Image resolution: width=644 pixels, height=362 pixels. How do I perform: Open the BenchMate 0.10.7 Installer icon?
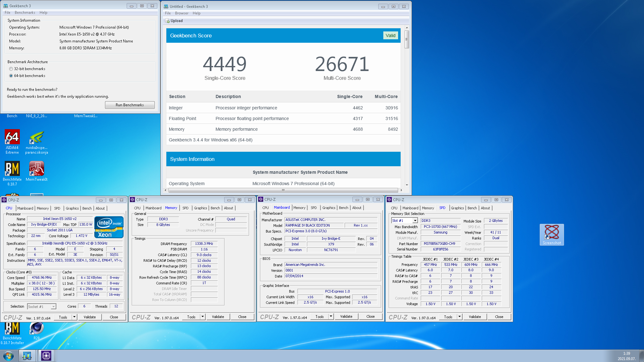tap(12, 333)
